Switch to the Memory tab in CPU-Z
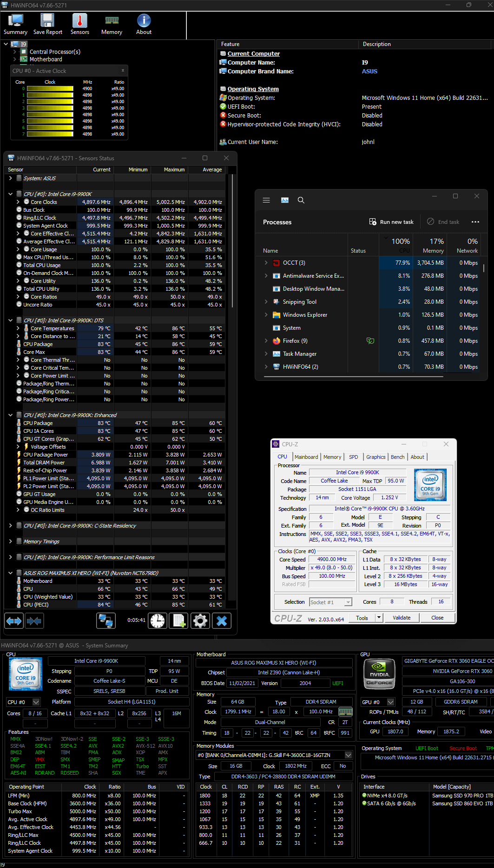Image resolution: width=494 pixels, height=868 pixels. [x=332, y=457]
